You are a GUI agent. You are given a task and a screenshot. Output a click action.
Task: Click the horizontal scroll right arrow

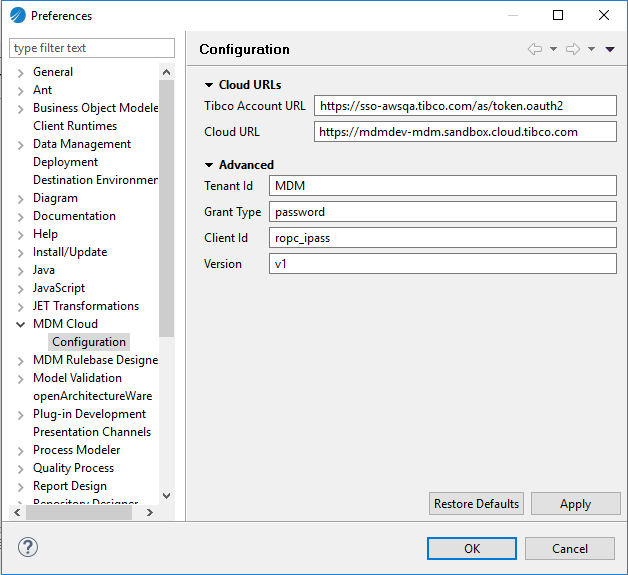tap(149, 513)
